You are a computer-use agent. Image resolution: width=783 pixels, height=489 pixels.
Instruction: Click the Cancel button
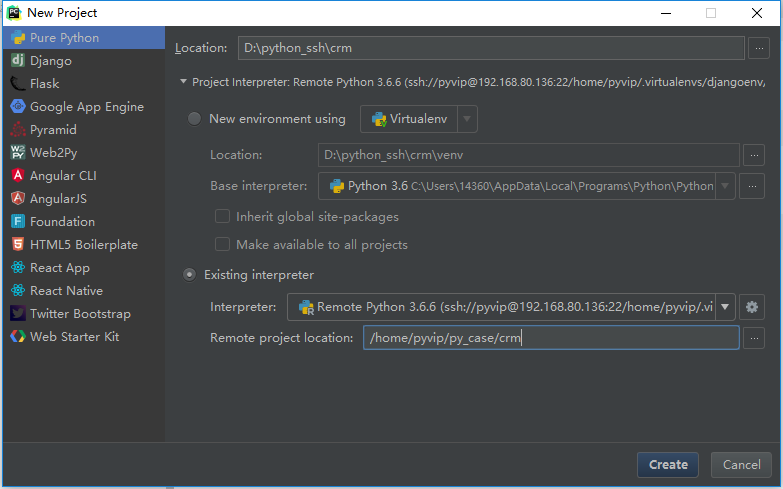pos(742,465)
